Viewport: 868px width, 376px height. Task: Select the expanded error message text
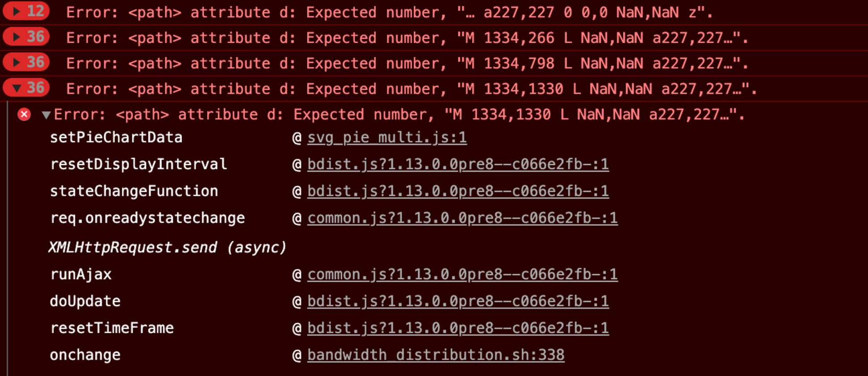pos(399,115)
